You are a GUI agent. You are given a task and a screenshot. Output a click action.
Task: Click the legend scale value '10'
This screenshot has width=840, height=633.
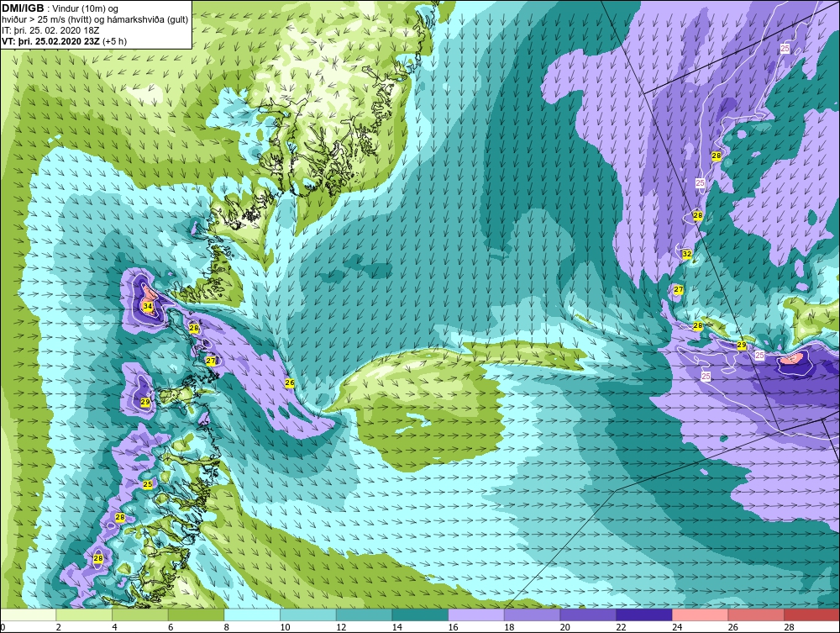pos(285,627)
